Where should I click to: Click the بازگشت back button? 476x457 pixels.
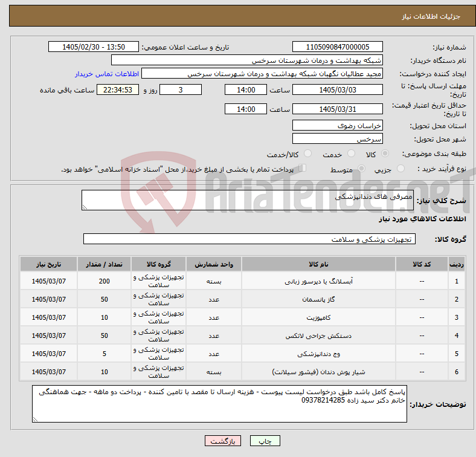tap(223, 441)
